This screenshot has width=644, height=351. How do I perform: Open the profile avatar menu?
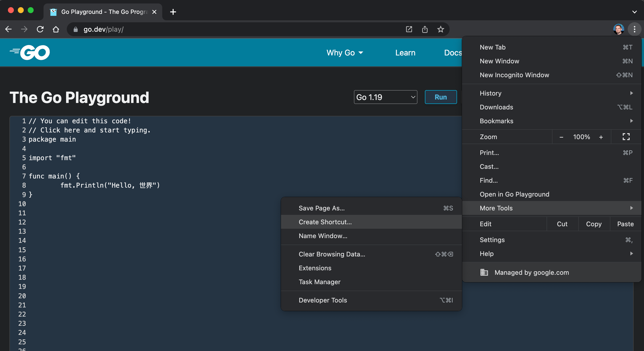pos(619,29)
